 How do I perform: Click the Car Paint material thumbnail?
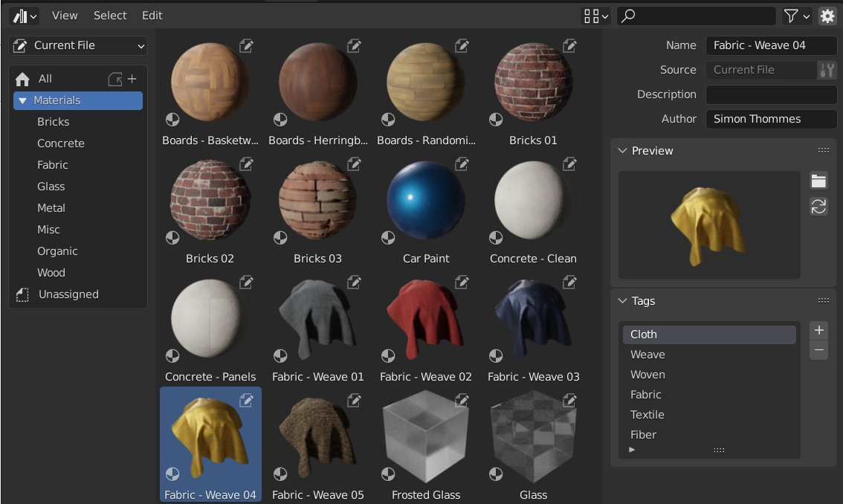[x=426, y=201]
